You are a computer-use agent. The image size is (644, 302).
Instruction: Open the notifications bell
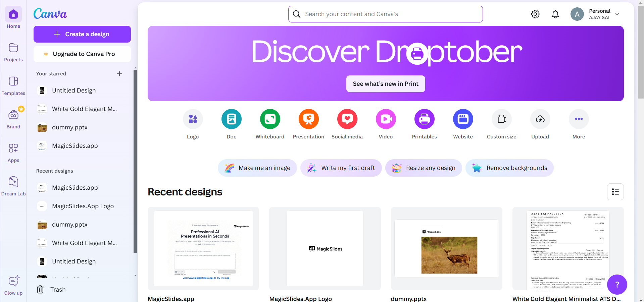point(555,14)
